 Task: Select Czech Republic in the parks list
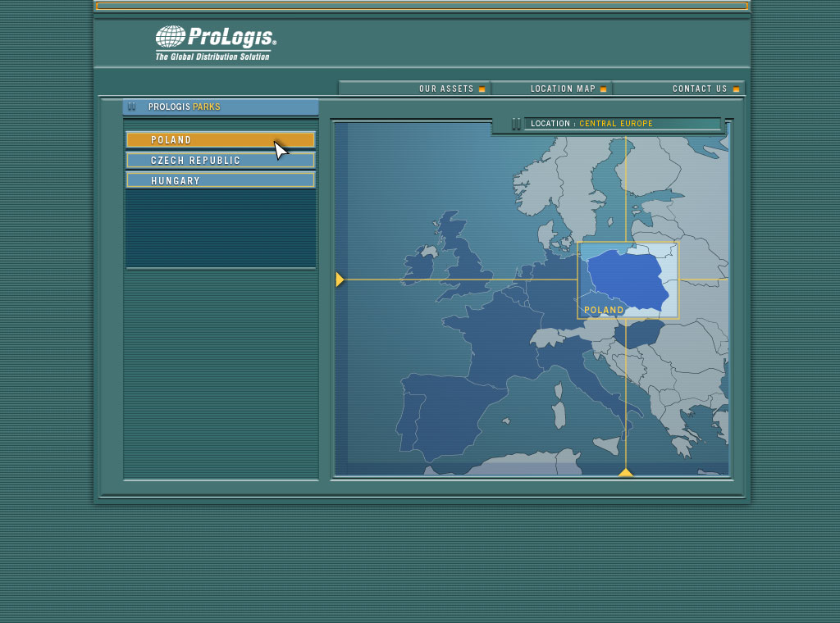click(x=220, y=161)
